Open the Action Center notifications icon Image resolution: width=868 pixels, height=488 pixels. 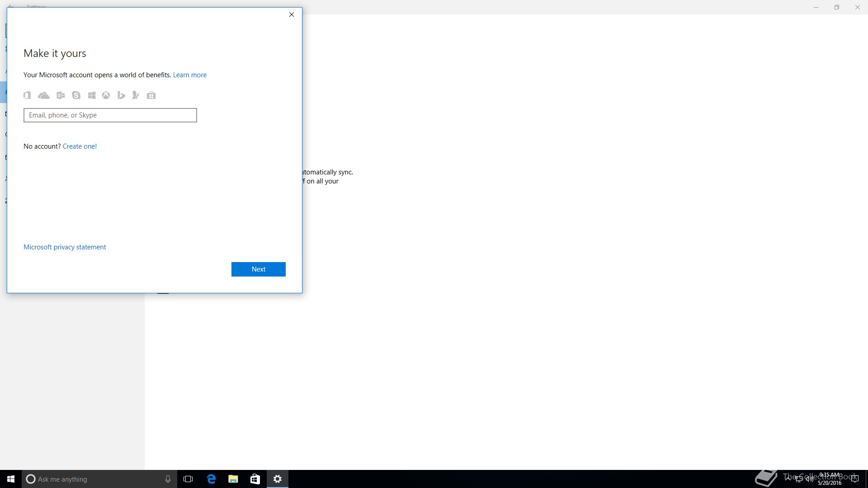pyautogui.click(x=854, y=479)
